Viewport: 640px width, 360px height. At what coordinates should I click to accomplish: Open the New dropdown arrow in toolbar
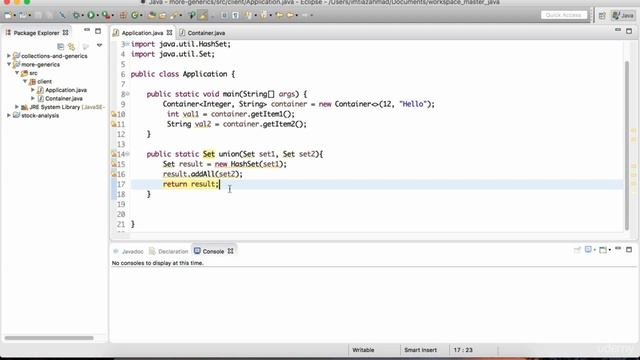tap(14, 16)
